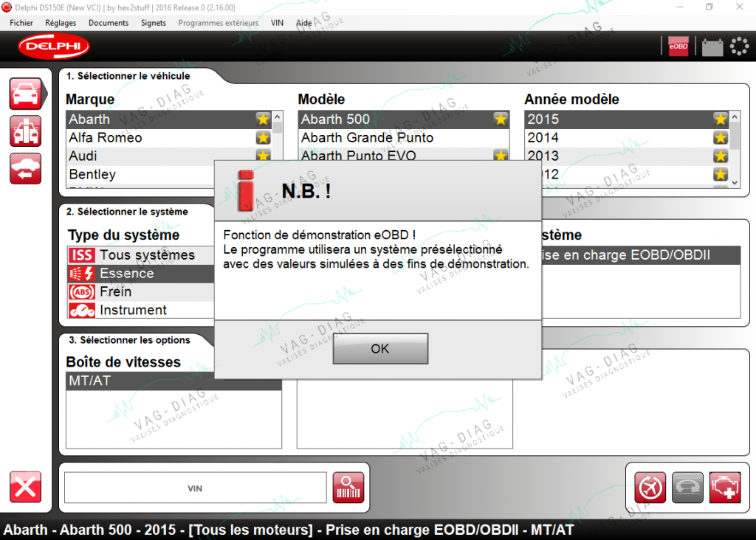Toggle favorite star for Abarth brand

(263, 119)
